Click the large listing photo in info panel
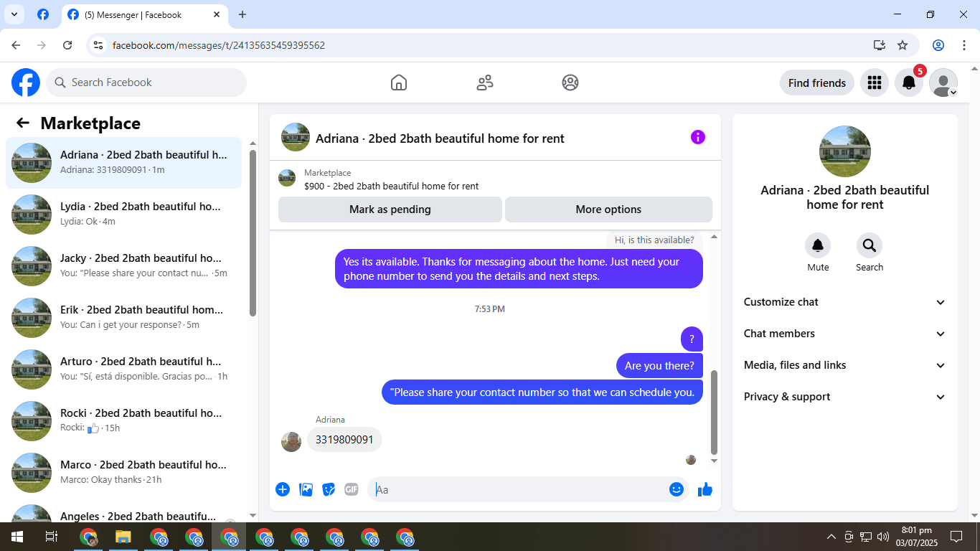This screenshot has width=980, height=551. click(x=845, y=151)
